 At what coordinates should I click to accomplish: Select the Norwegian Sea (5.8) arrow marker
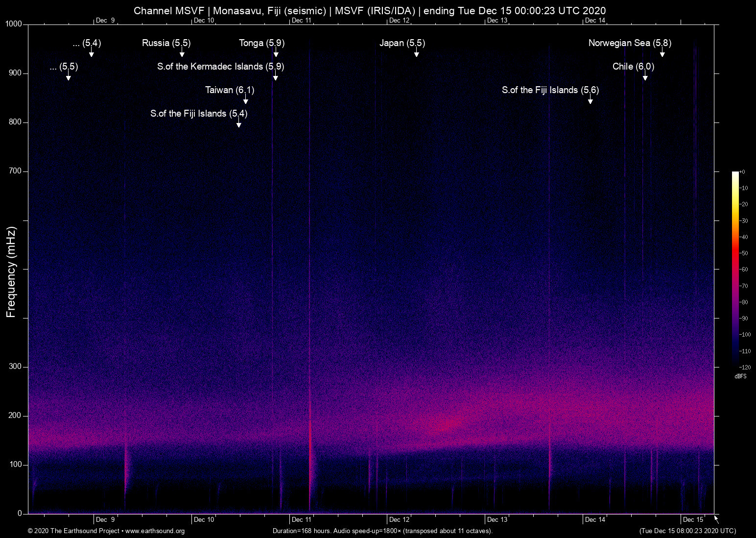point(662,53)
